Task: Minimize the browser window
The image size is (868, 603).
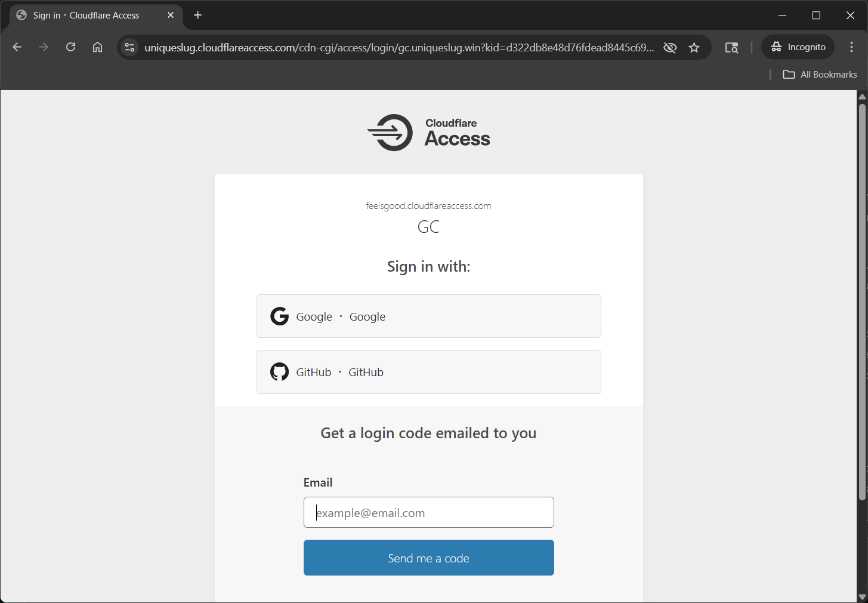Action: pyautogui.click(x=783, y=16)
